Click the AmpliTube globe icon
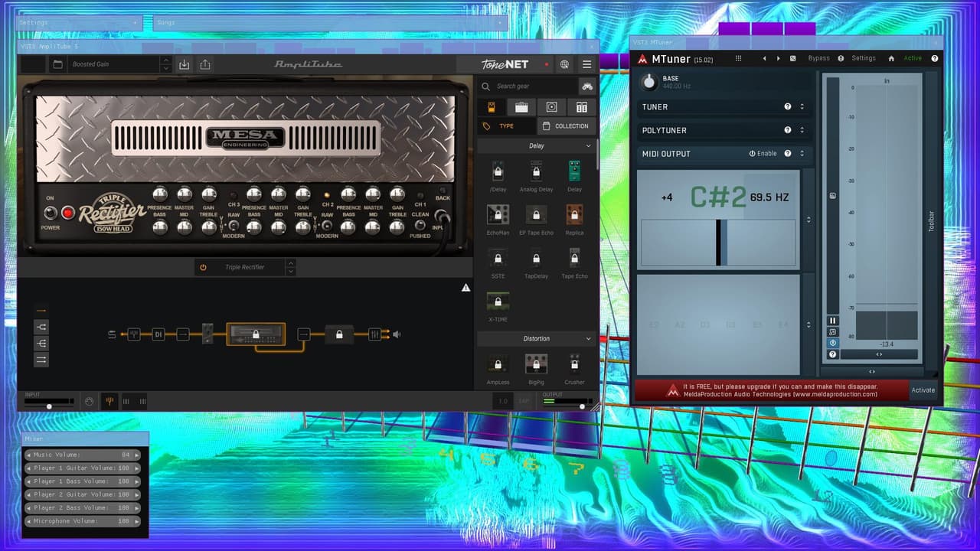Screen dimensions: 980x551 (564, 65)
